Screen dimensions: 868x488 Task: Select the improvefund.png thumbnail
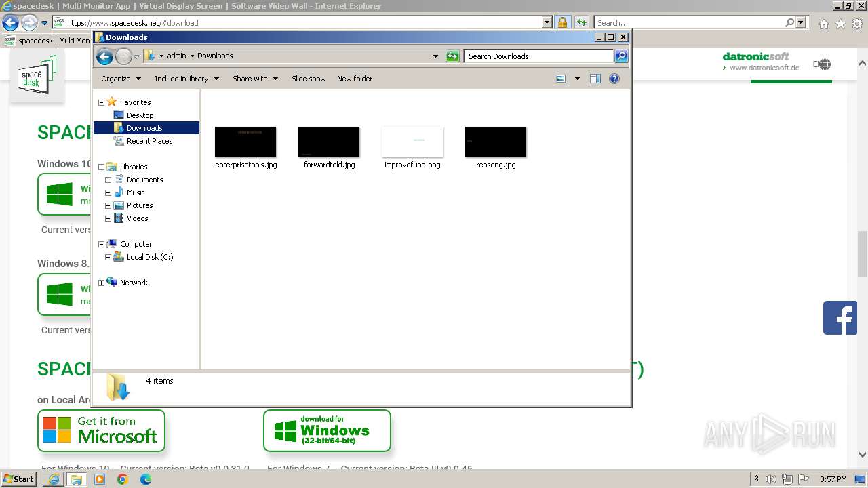412,142
